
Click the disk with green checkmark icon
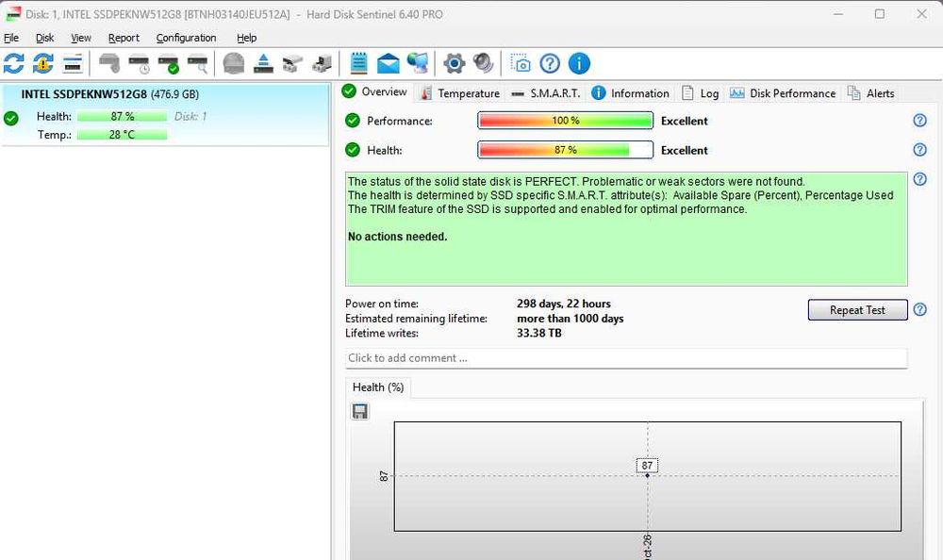169,63
